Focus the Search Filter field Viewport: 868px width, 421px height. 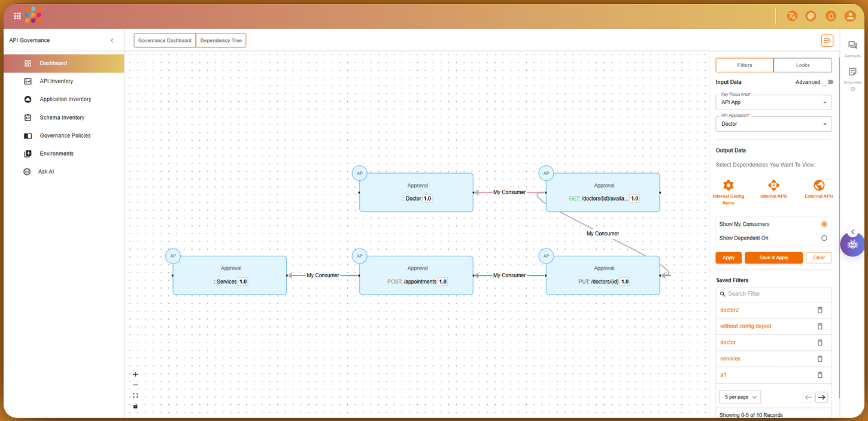pos(773,294)
